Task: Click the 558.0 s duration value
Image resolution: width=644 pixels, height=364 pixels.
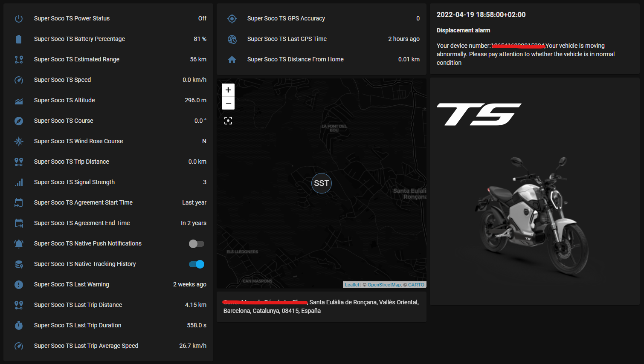Action: click(197, 325)
